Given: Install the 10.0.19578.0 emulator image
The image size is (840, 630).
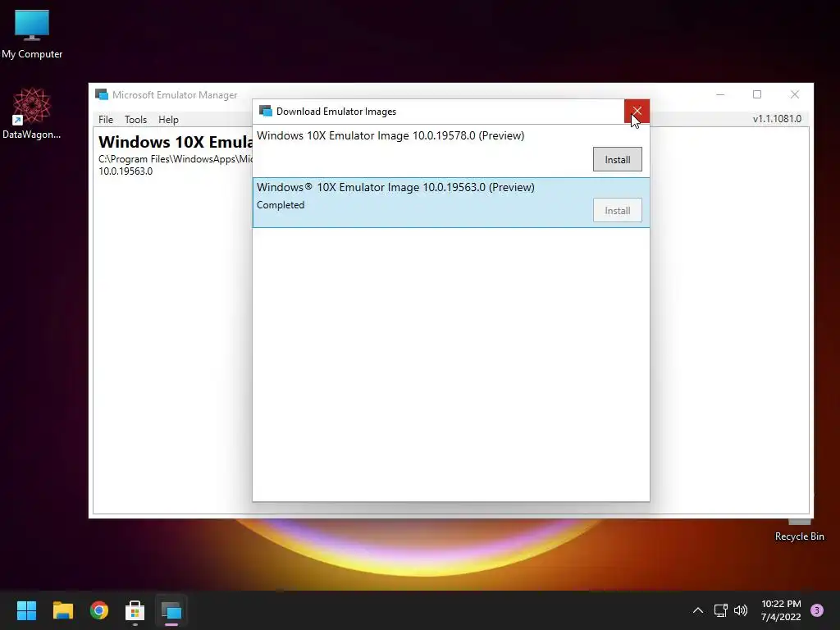Looking at the screenshot, I should 617,160.
